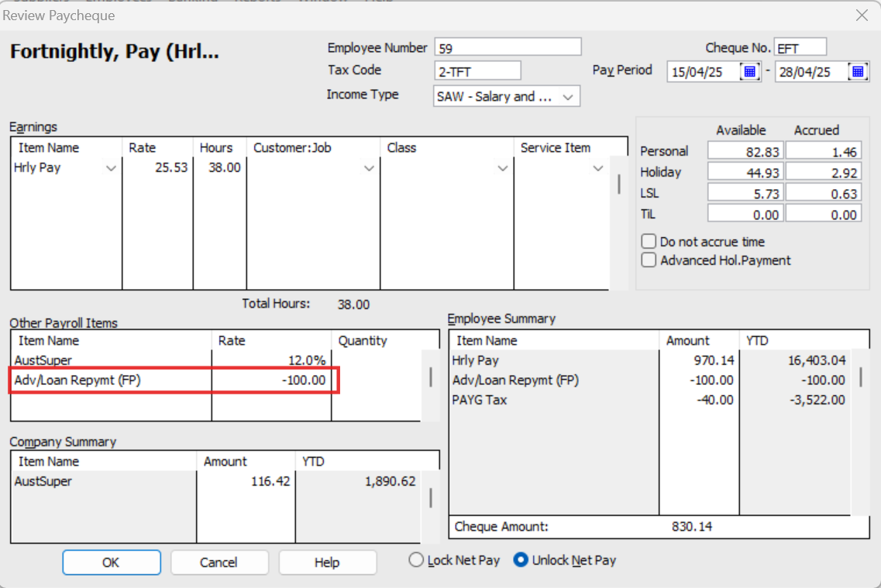
Task: Enable the Advanced Hol.Payment checkbox
Action: (649, 260)
